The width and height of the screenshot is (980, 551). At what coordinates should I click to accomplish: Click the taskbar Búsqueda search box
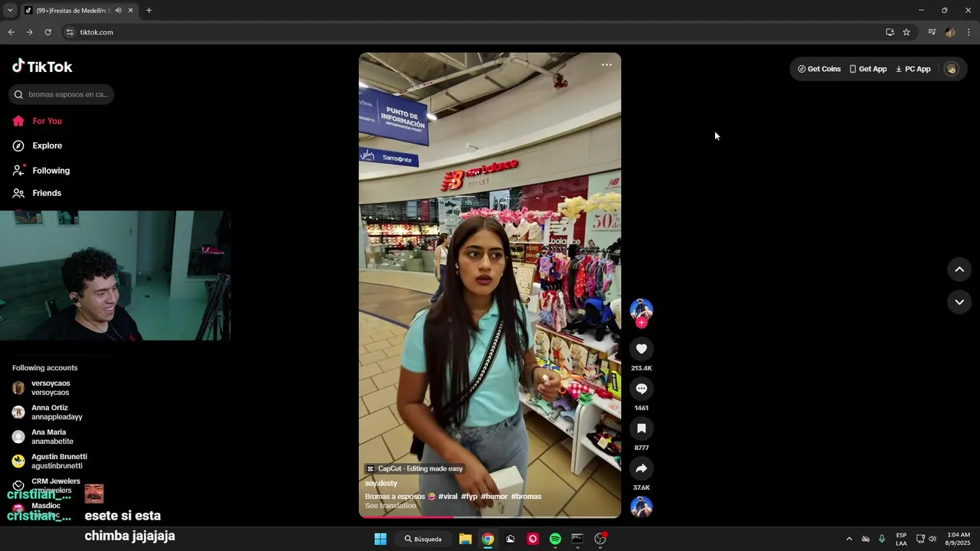pyautogui.click(x=423, y=539)
